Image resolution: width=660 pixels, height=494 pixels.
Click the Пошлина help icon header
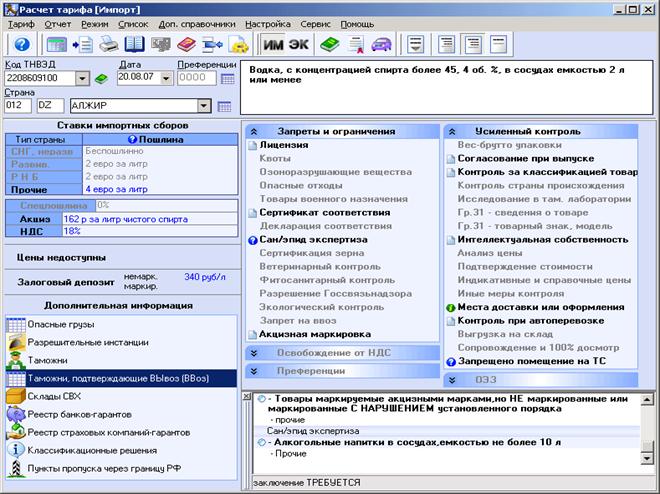coord(133,139)
